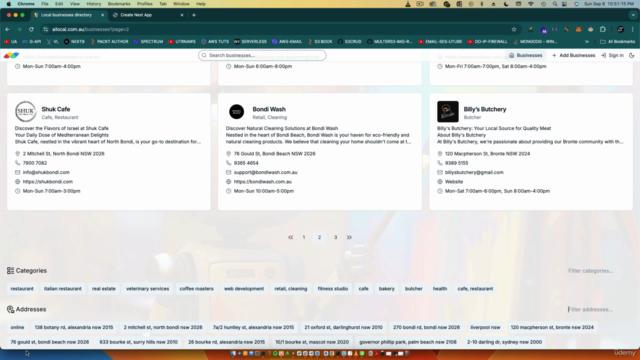
Task: Go to pagination page 1
Action: coord(304,237)
